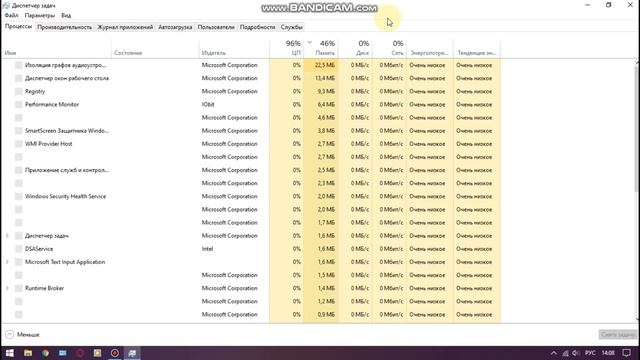640x360 pixels.
Task: Switch to the Службы tab
Action: (291, 27)
